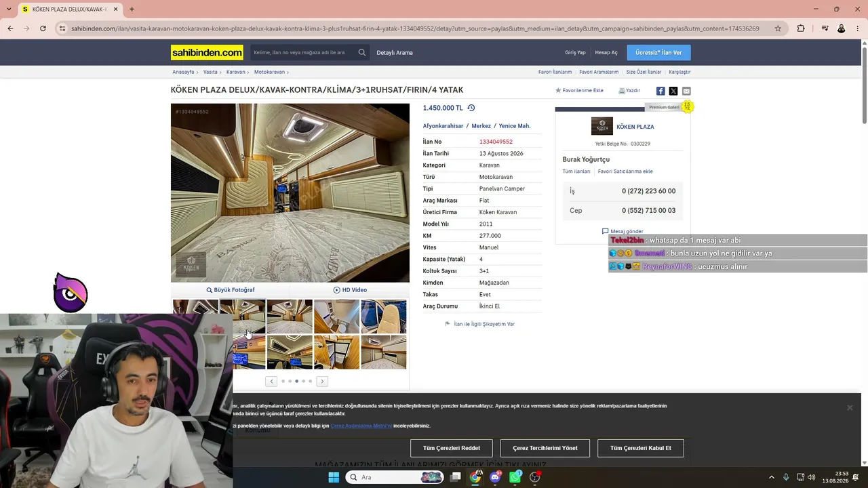View site information icon in address bar
Image resolution: width=868 pixels, height=488 pixels.
click(62, 28)
